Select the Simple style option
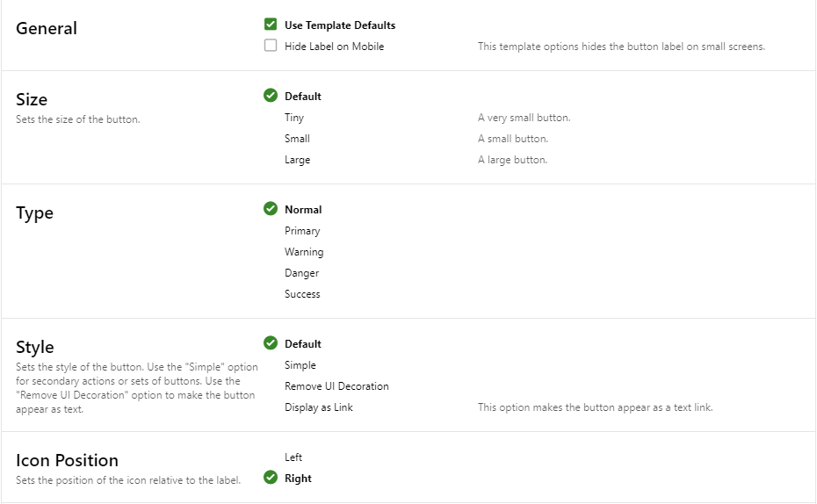This screenshot has height=504, width=817. (x=300, y=365)
